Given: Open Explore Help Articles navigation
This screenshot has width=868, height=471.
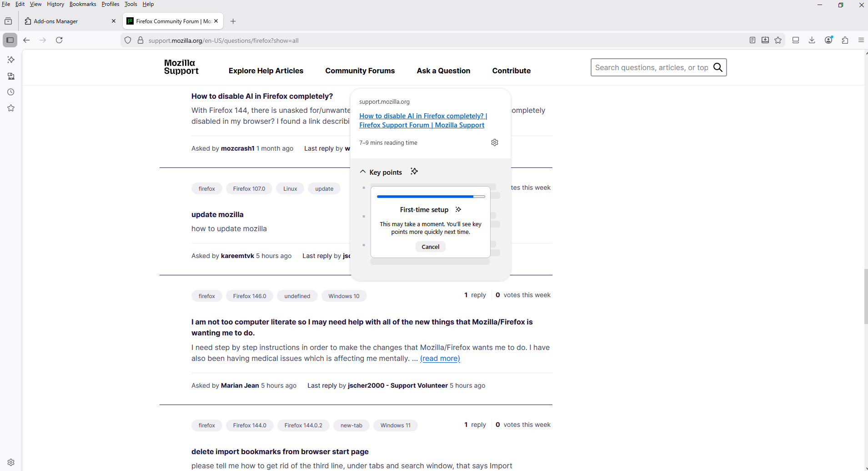Looking at the screenshot, I should [x=266, y=71].
